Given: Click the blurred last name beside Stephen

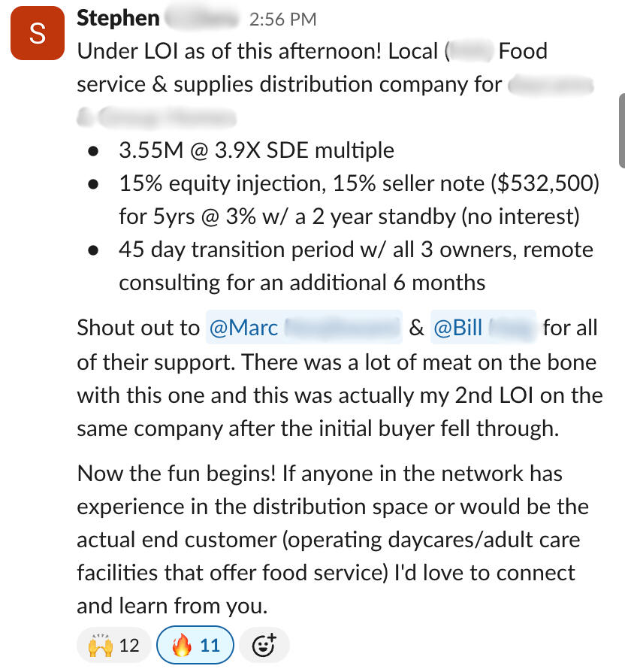Looking at the screenshot, I should pos(200,19).
